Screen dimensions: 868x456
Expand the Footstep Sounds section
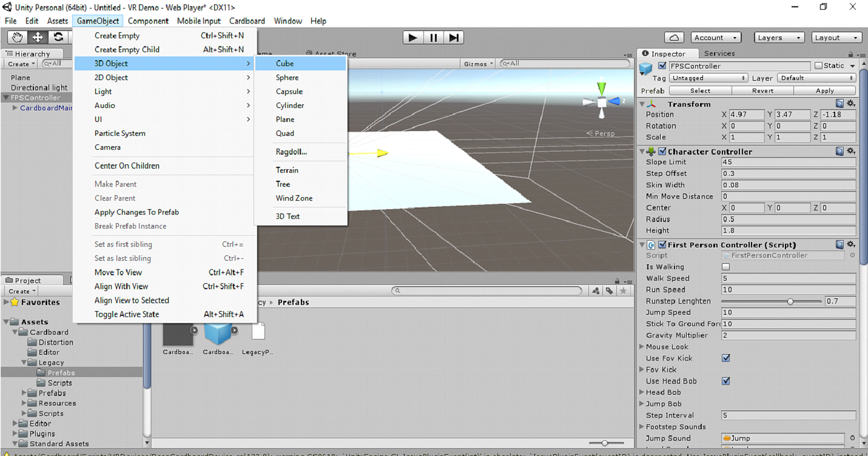pos(642,427)
